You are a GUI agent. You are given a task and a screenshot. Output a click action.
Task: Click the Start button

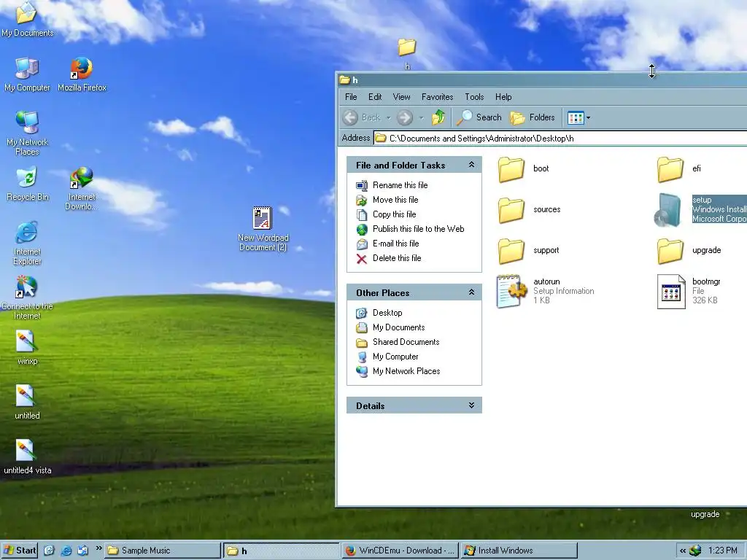(19, 551)
